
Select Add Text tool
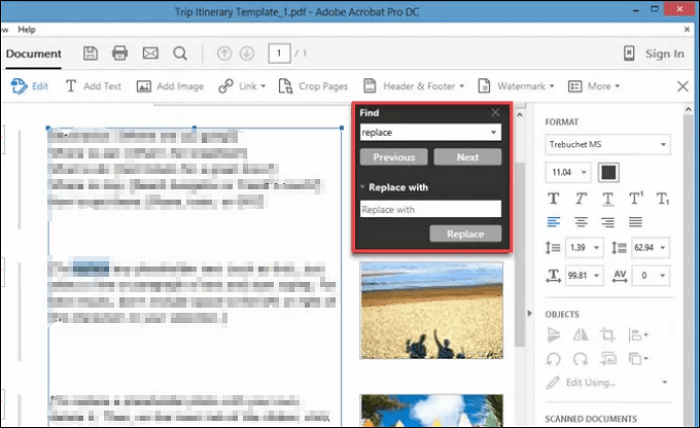(93, 86)
